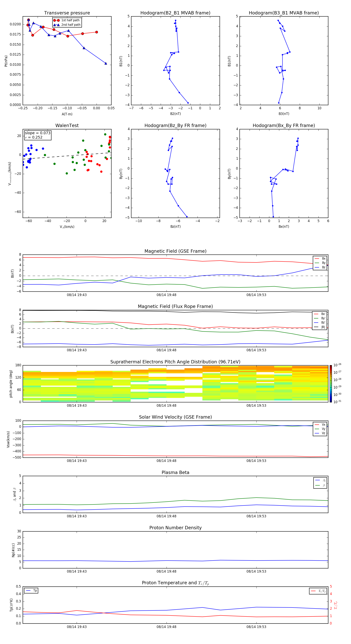Click the 'Suprathermal Electrons Pitch Angle Distribution' title
The height and width of the screenshot is (644, 351).
click(175, 362)
